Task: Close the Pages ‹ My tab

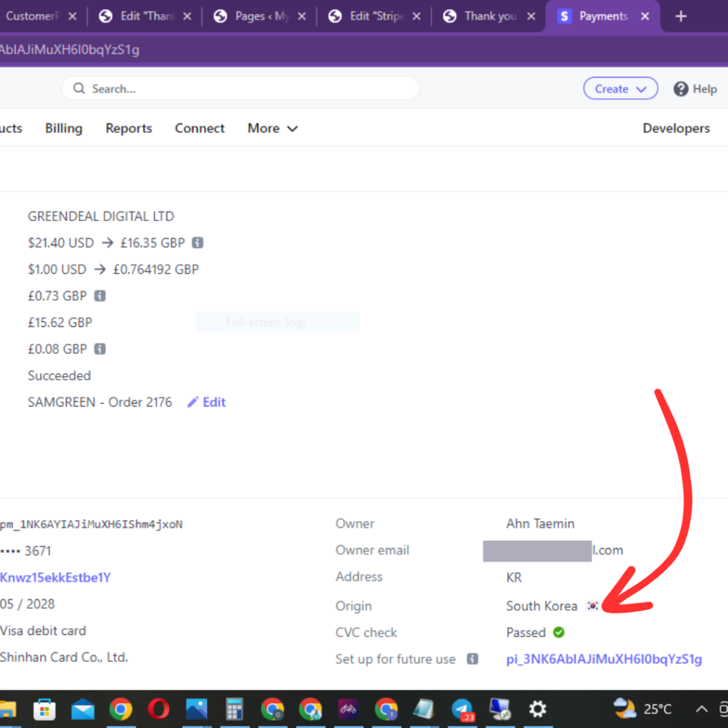Action: [x=301, y=16]
